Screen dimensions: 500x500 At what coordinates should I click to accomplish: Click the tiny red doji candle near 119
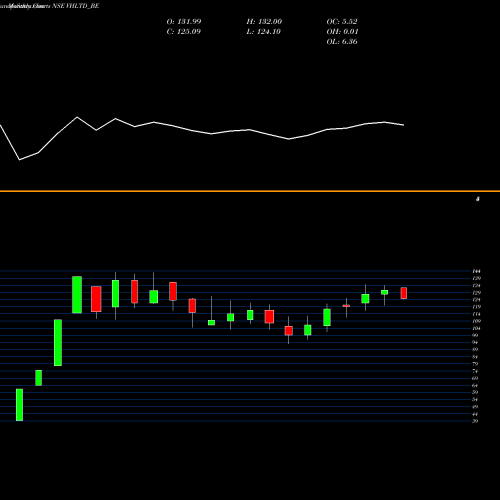tap(346, 306)
